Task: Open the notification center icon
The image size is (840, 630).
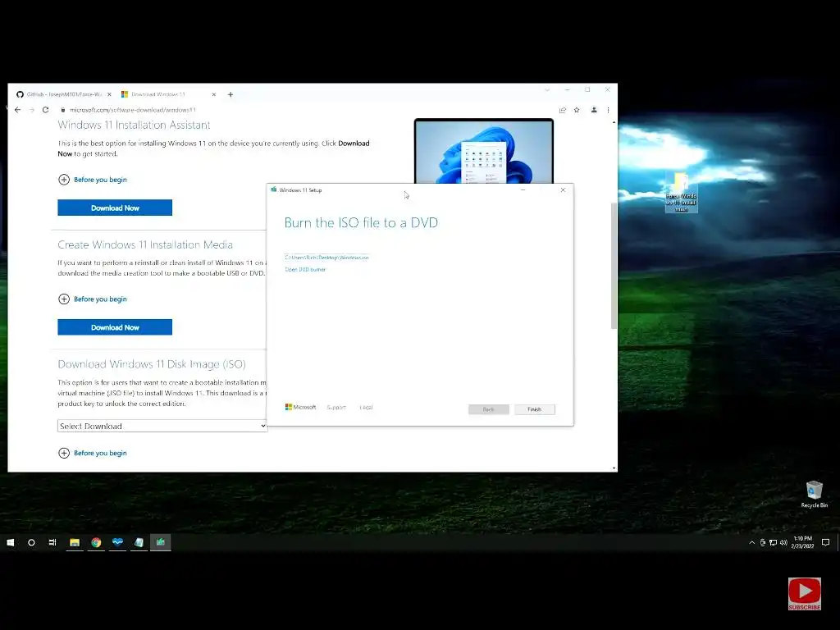Action: (x=825, y=542)
